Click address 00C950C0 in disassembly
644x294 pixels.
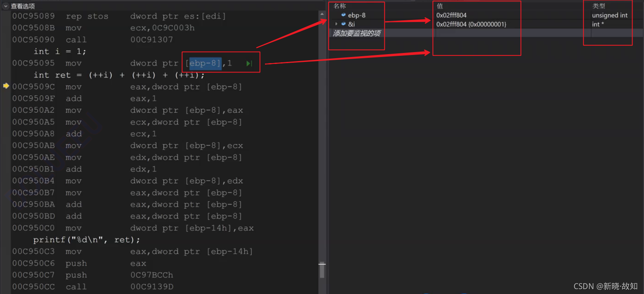pos(33,228)
